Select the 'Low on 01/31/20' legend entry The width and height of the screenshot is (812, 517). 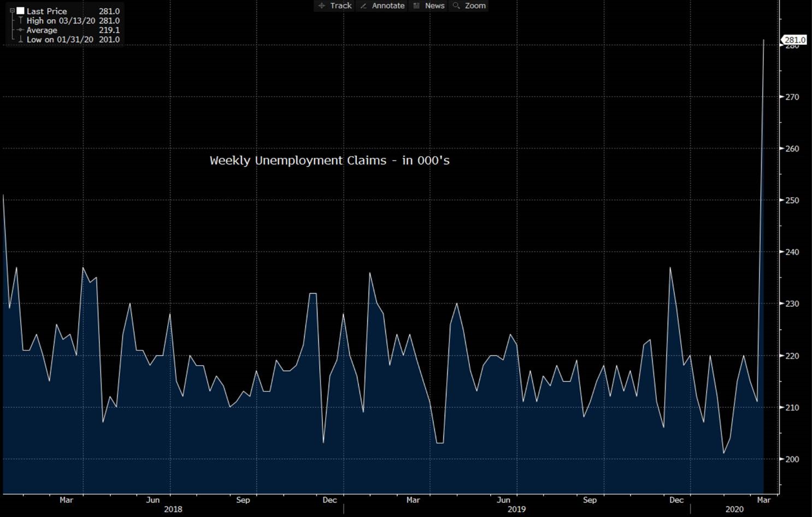tap(60, 39)
